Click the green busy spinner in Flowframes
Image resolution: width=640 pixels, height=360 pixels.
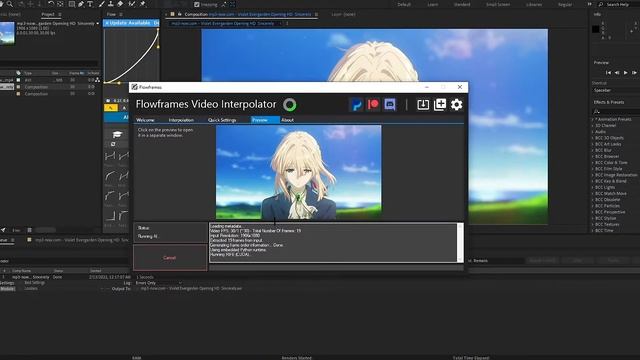(290, 105)
